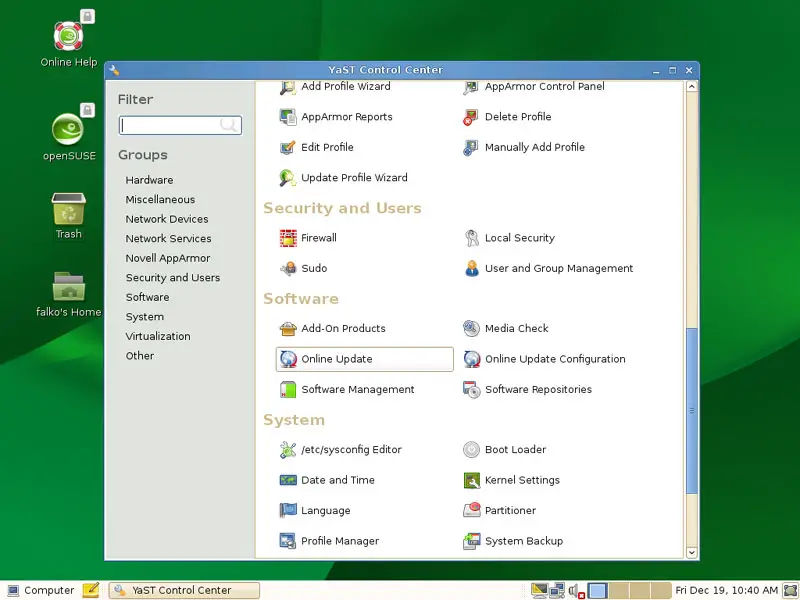Show the Virtualization group

pyautogui.click(x=158, y=337)
